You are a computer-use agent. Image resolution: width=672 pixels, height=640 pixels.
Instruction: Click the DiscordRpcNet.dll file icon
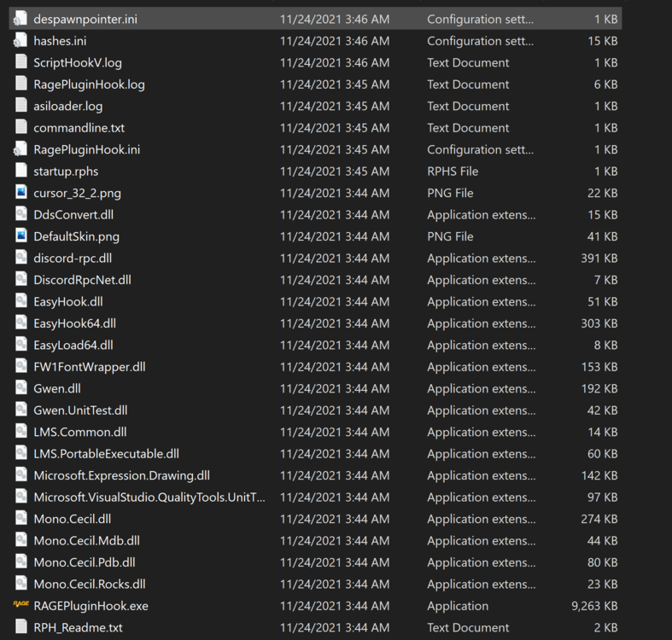point(21,280)
